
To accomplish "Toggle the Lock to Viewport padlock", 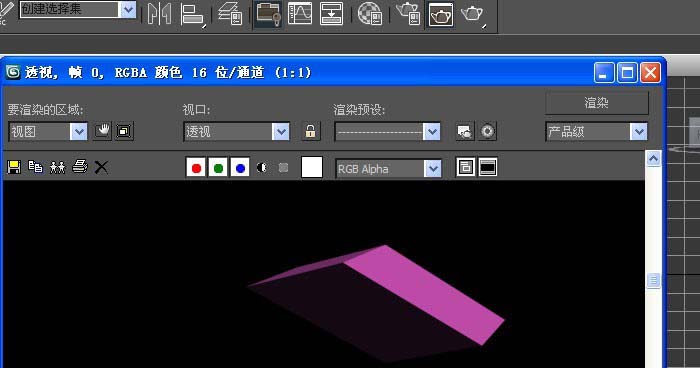I will [311, 131].
